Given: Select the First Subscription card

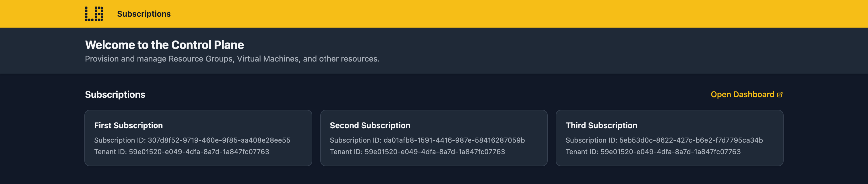Looking at the screenshot, I should pyautogui.click(x=198, y=138).
